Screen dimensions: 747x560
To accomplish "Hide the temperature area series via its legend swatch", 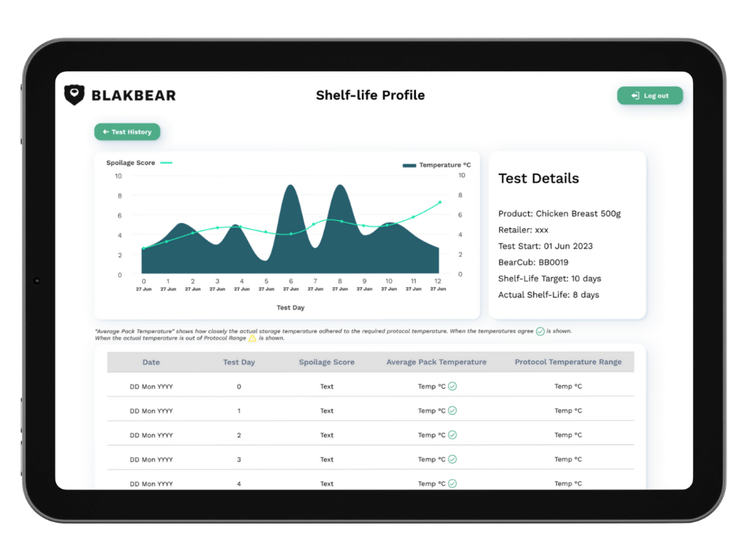I will (x=409, y=164).
